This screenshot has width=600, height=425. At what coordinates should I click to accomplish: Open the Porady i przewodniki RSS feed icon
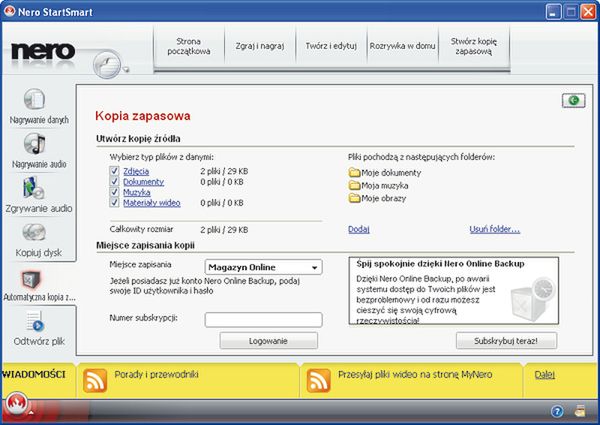pos(95,380)
